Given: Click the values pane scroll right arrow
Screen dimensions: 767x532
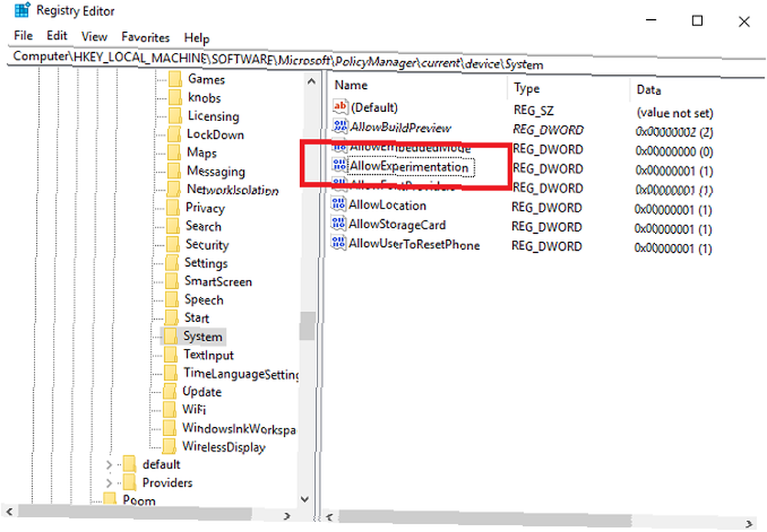Looking at the screenshot, I should click(749, 524).
